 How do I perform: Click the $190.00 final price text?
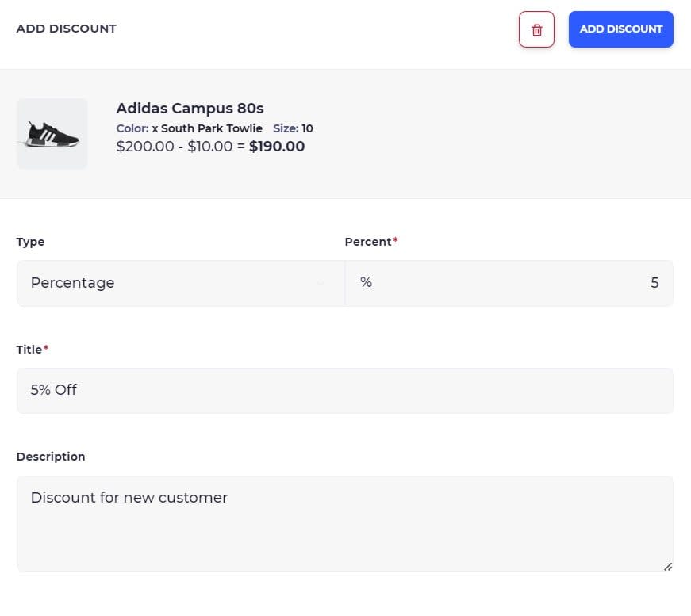pyautogui.click(x=277, y=146)
